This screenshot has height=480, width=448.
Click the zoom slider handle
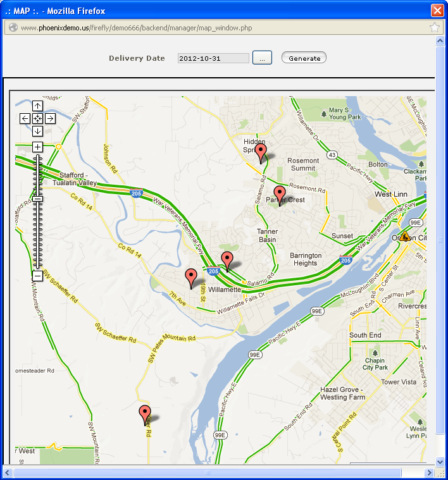tap(38, 199)
